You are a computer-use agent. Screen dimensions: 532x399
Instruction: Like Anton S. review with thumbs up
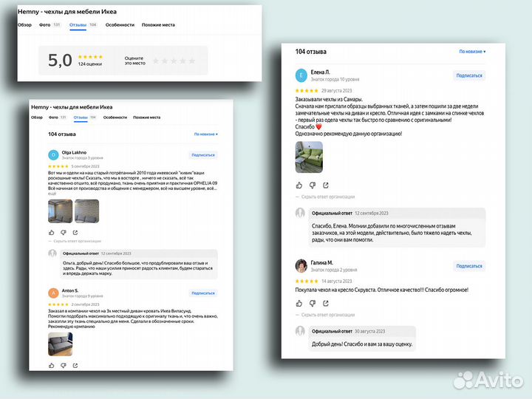tap(51, 364)
